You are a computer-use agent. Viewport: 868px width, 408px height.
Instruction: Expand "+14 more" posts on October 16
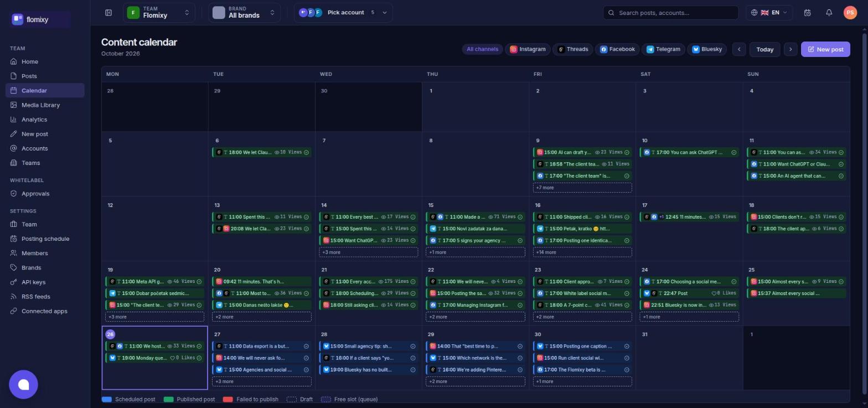pos(582,252)
